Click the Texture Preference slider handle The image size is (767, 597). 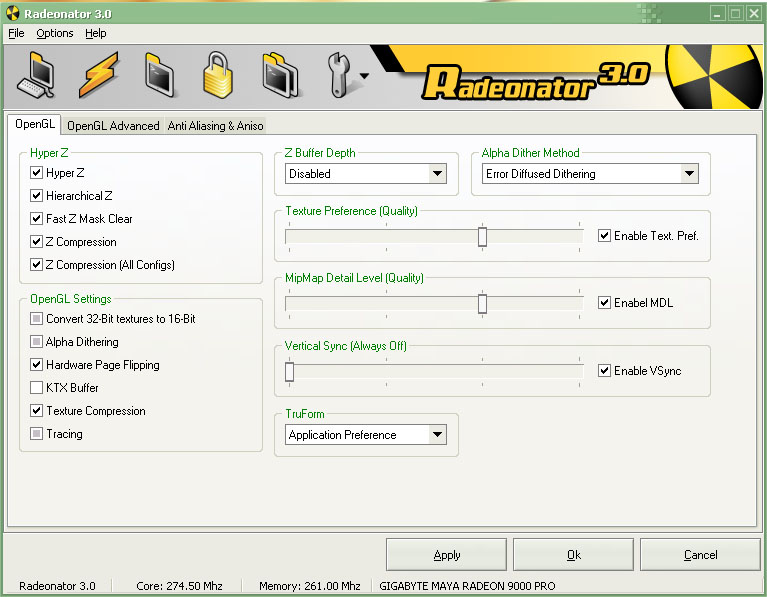482,236
